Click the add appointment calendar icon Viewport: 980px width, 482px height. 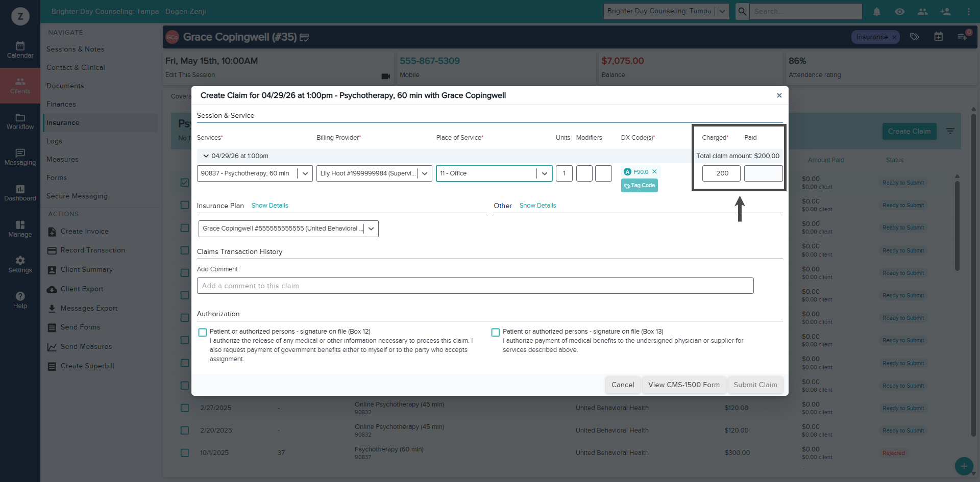939,37
